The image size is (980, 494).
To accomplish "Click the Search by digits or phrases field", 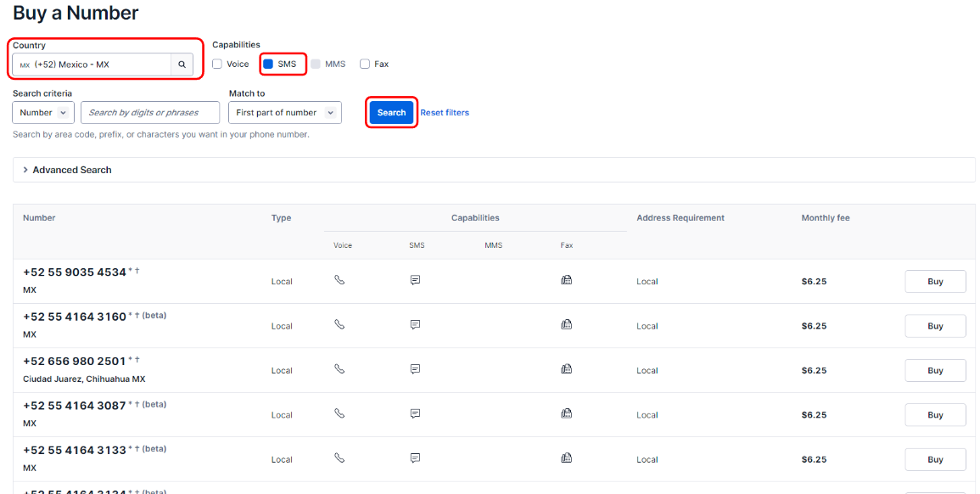I will coord(150,113).
